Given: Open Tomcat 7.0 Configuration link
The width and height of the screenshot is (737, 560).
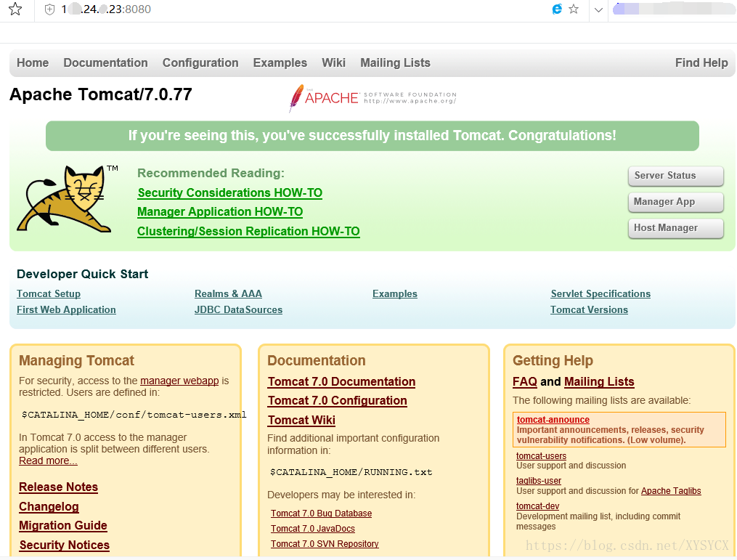Looking at the screenshot, I should (337, 401).
